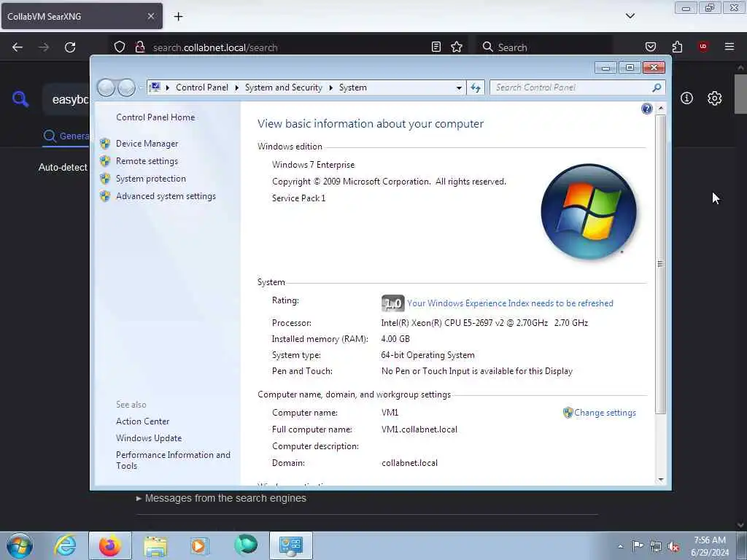
Task: Click the Firefox URL address field
Action: click(286, 47)
